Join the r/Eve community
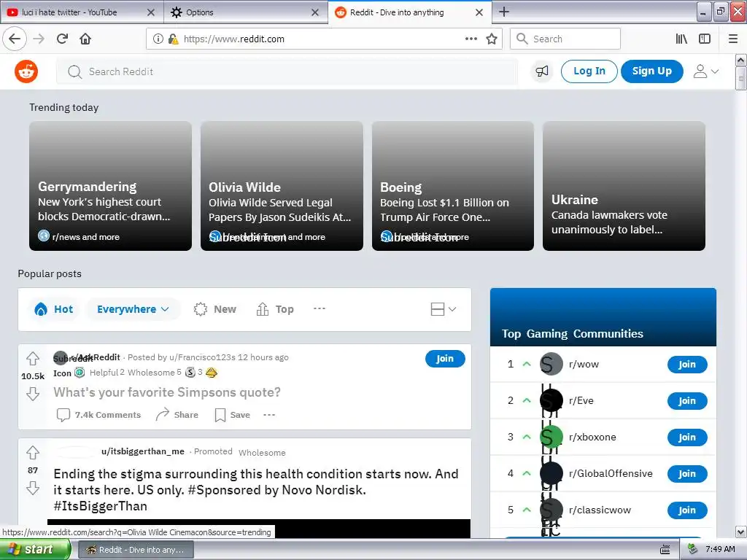Viewport: 747px width, 560px height. pyautogui.click(x=687, y=401)
